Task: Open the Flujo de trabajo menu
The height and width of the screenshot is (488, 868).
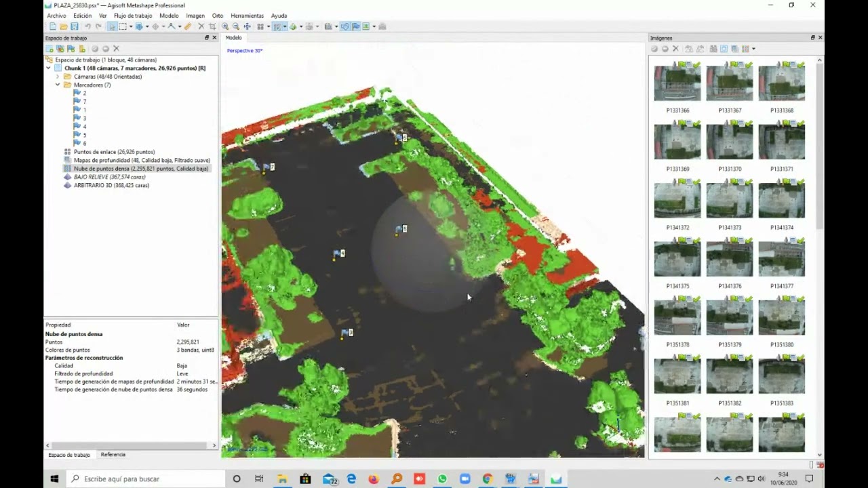Action: 133,16
